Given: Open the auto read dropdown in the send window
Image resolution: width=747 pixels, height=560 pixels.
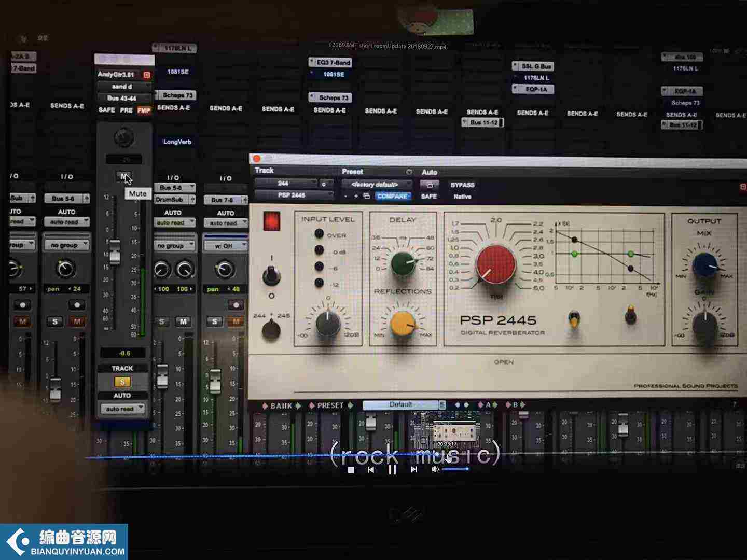Looking at the screenshot, I should point(122,409).
